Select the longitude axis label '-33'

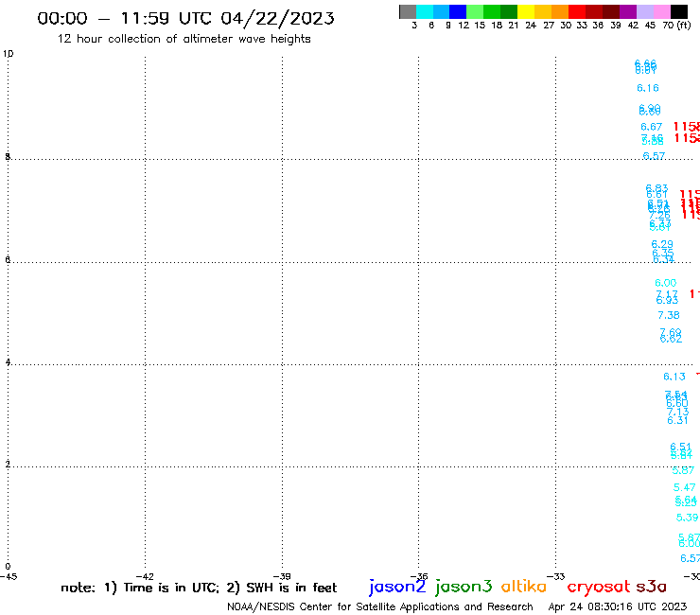click(556, 576)
